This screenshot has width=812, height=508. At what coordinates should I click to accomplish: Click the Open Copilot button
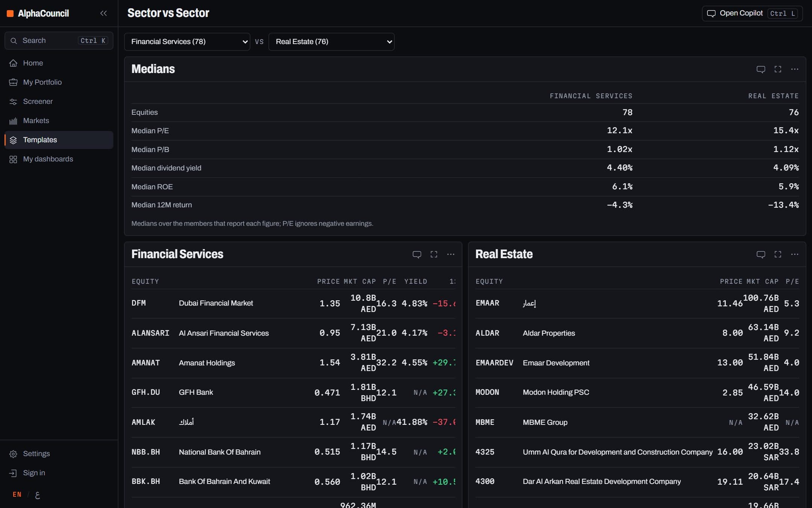pos(752,14)
